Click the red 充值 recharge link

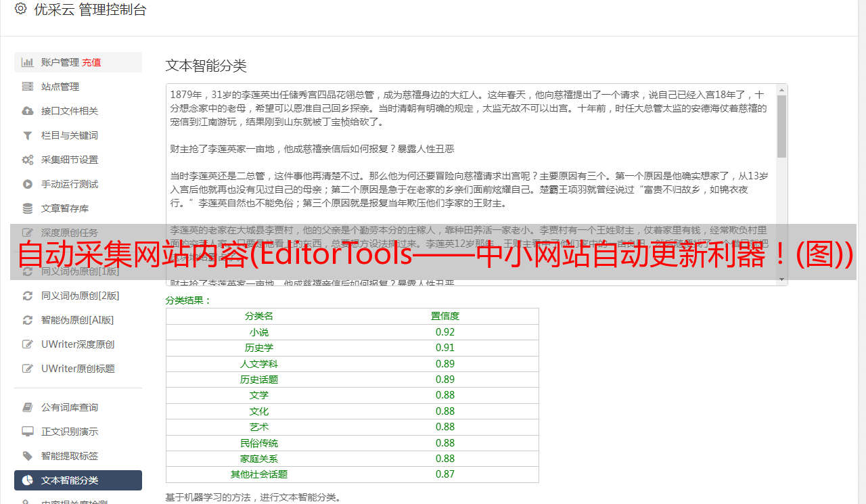pyautogui.click(x=91, y=62)
